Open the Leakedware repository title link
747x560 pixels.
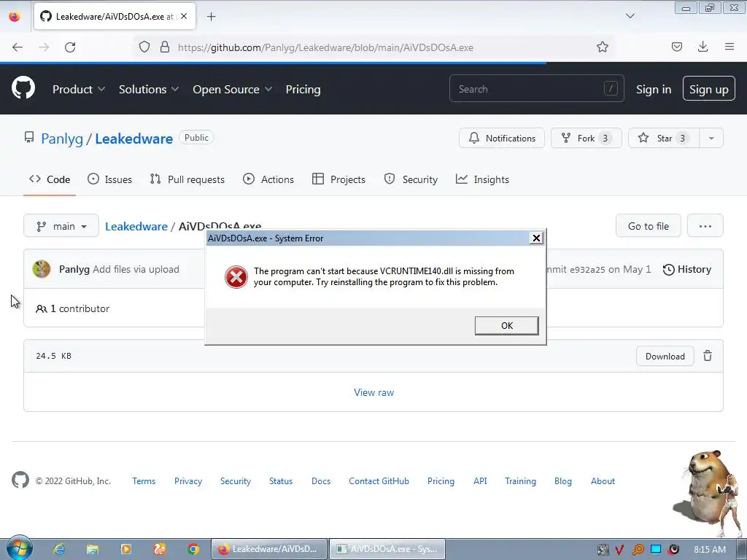(x=134, y=139)
